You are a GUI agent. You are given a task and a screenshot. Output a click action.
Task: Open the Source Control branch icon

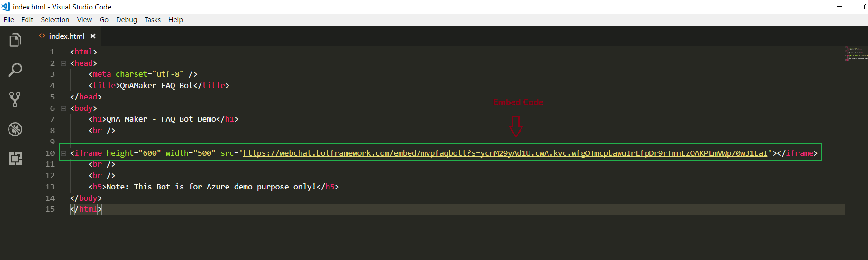click(x=15, y=99)
